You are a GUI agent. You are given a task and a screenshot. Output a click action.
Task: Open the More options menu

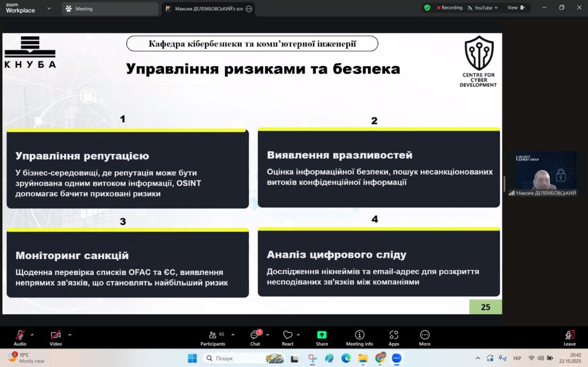(424, 337)
